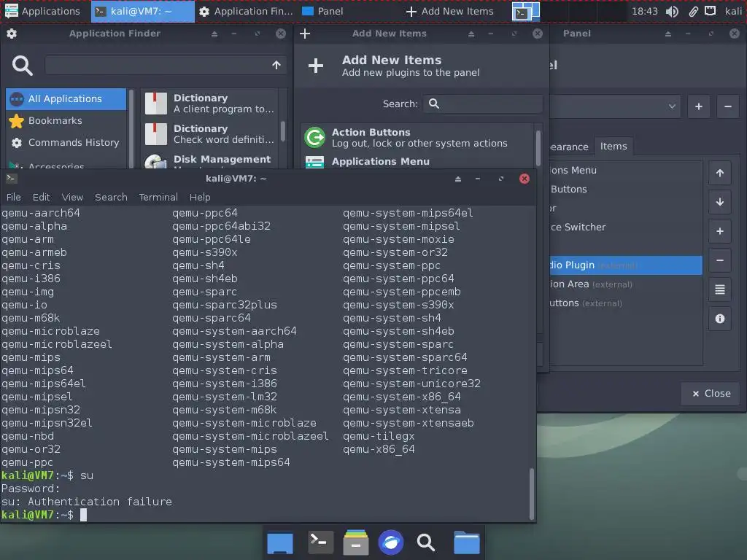Open the terminal Help menu
The image size is (747, 560).
[x=200, y=197]
